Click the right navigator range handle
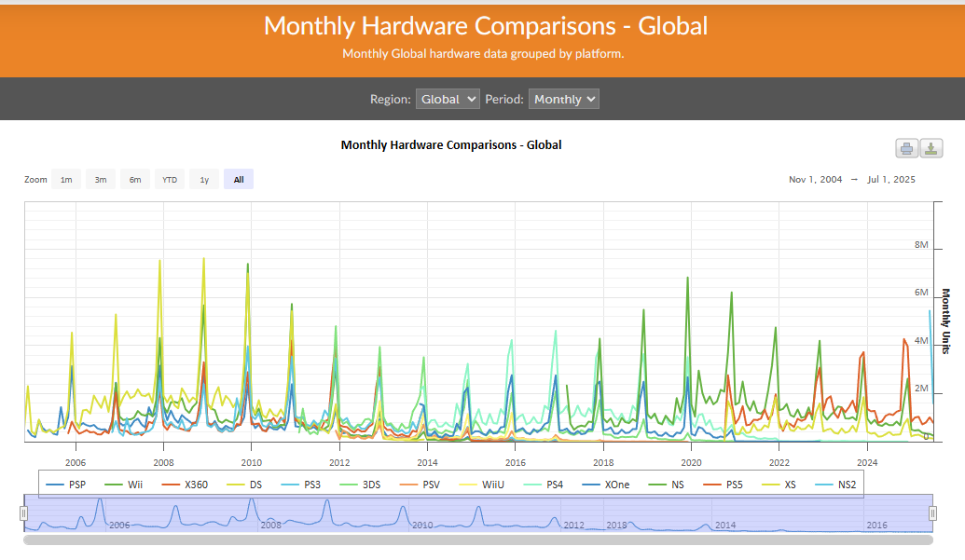 [933, 513]
